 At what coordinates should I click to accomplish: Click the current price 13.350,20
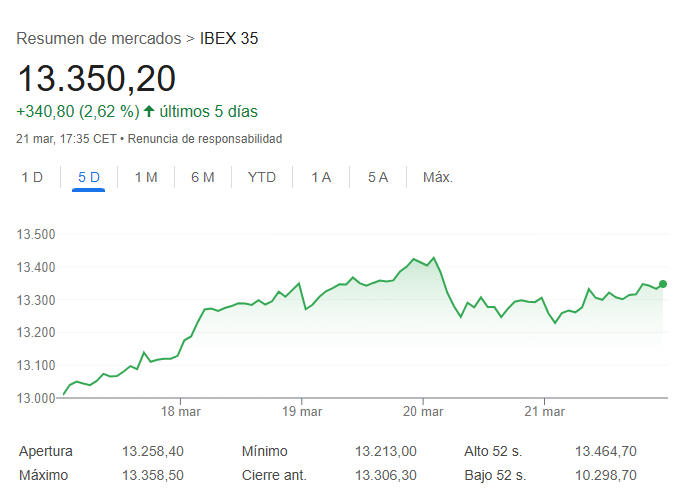pos(97,78)
